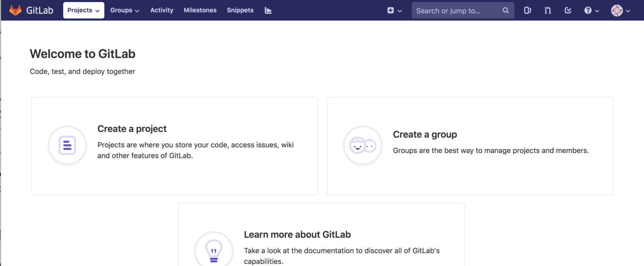Click the Welcome to GitLab heading
Viewport: 644px width, 266px height.
83,54
